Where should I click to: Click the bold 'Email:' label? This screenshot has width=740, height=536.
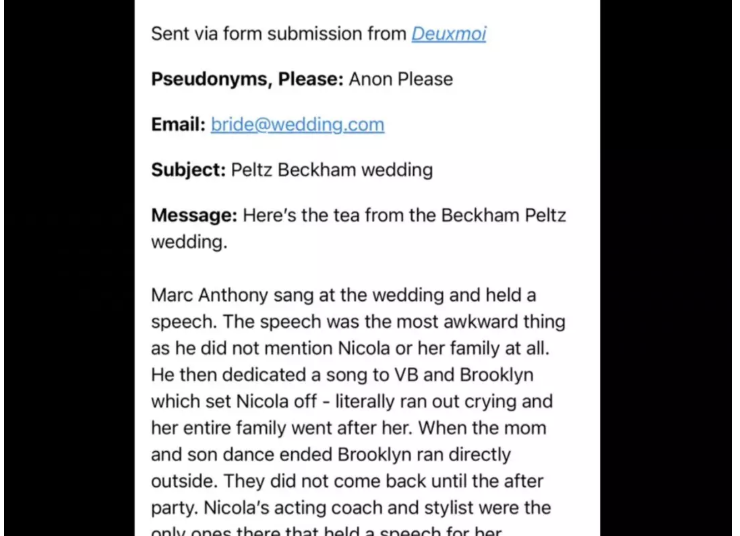(x=178, y=125)
